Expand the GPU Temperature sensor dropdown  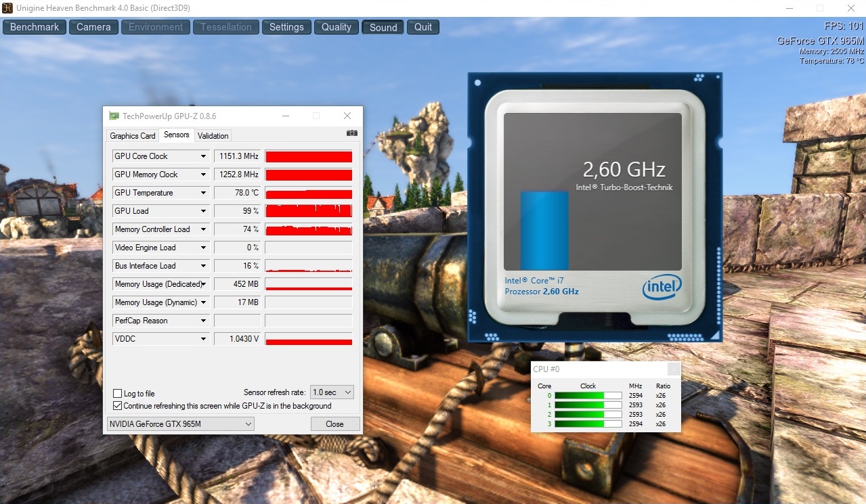pos(203,193)
